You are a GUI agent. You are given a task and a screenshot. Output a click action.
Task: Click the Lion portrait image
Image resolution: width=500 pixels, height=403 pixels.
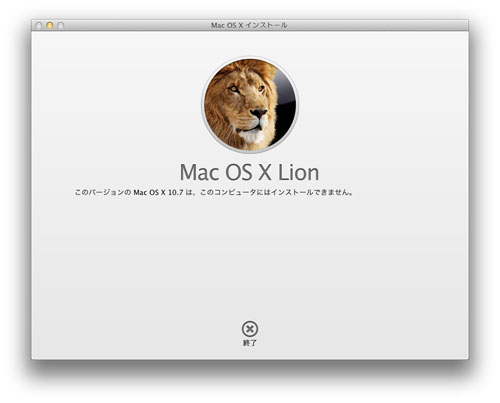[250, 105]
